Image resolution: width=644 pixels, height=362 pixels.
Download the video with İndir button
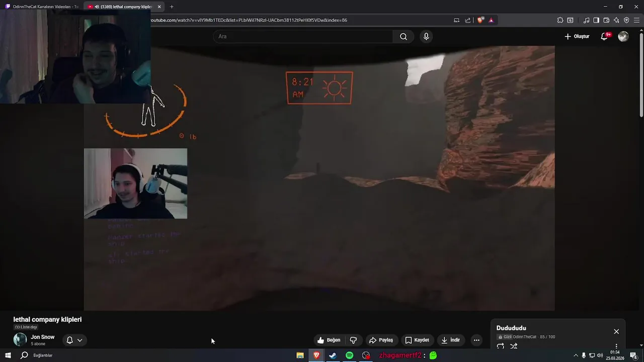click(450, 340)
